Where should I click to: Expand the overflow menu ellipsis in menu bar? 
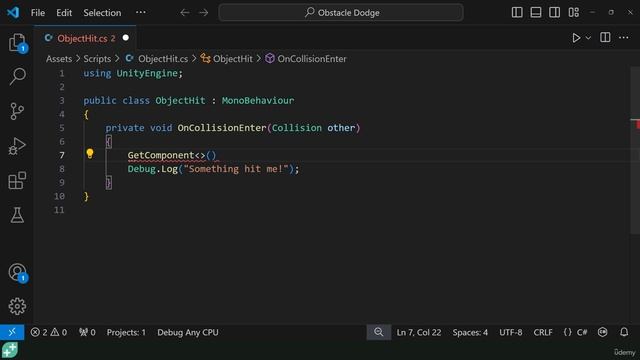141,13
